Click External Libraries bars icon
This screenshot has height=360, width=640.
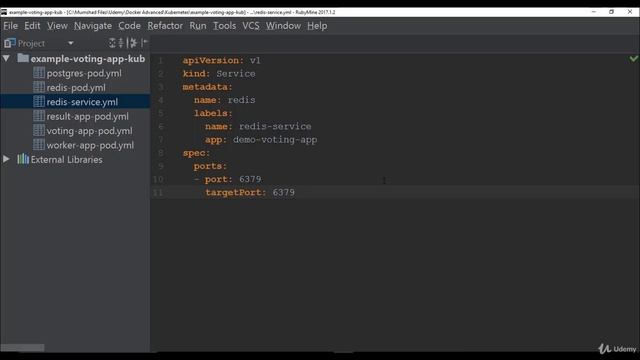click(x=23, y=159)
